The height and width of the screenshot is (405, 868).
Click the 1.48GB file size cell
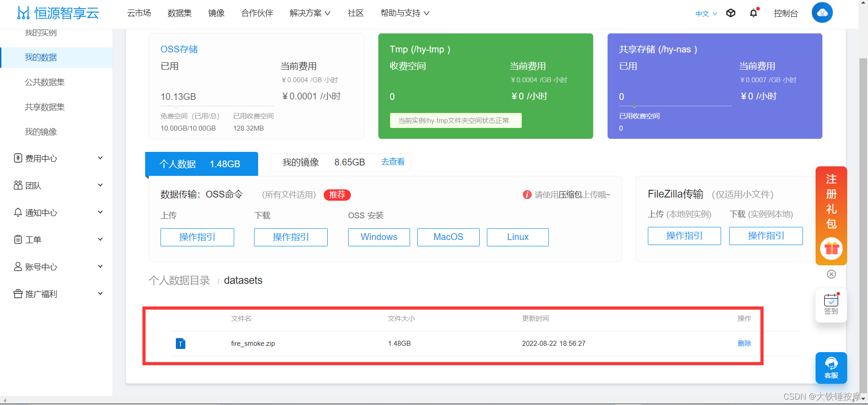tap(399, 344)
